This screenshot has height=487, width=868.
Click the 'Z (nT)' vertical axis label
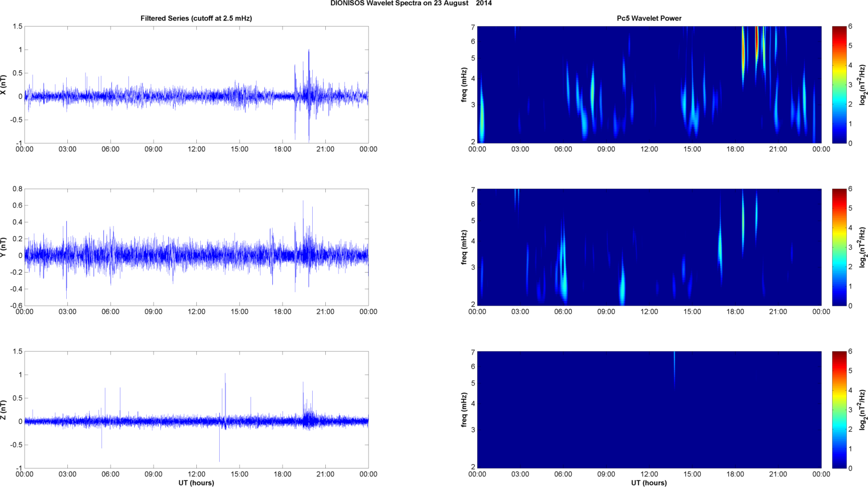tap(3, 410)
